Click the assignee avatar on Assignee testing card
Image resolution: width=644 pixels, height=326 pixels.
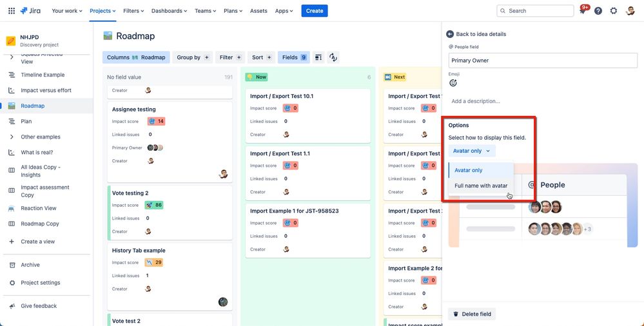point(224,174)
